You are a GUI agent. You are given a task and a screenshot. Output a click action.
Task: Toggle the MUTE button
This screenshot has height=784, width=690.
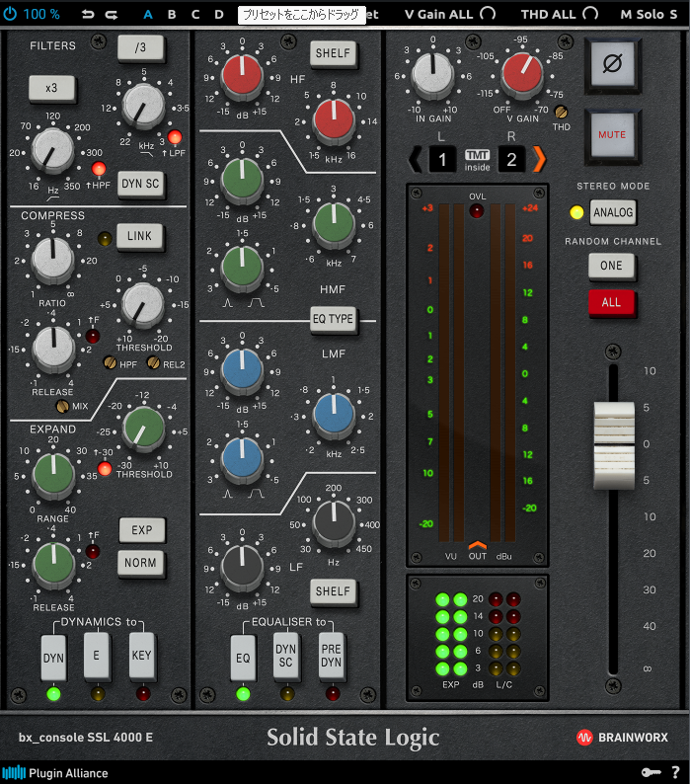(612, 135)
